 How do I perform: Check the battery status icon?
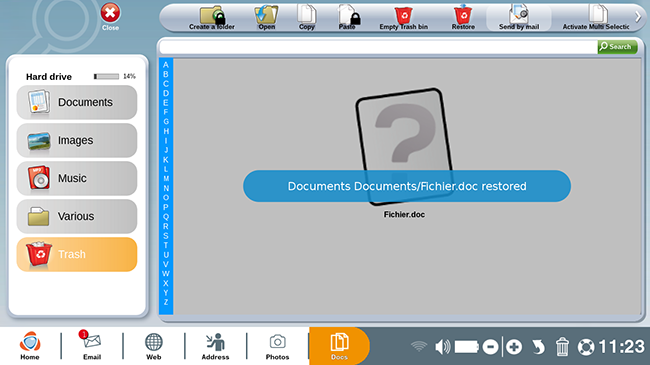click(x=467, y=347)
